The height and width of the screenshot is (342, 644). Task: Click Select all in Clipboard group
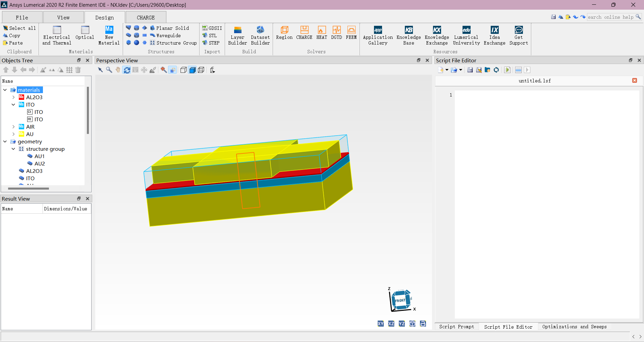coord(19,28)
